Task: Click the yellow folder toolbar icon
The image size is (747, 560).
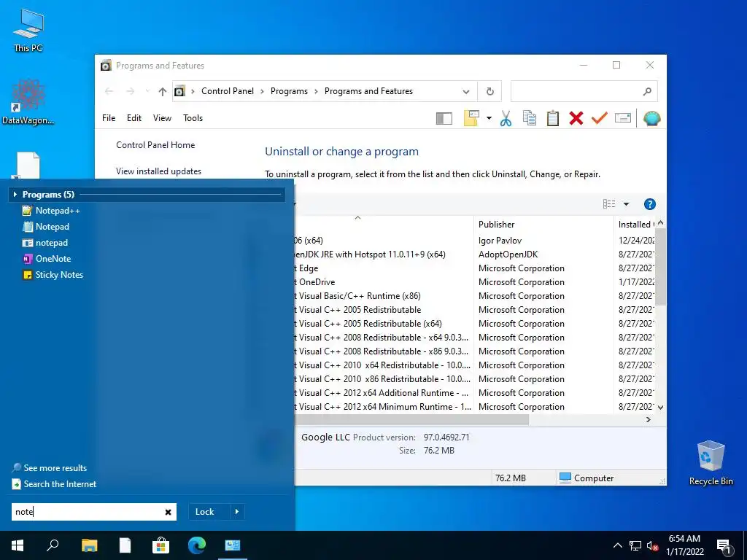Action: coord(471,118)
